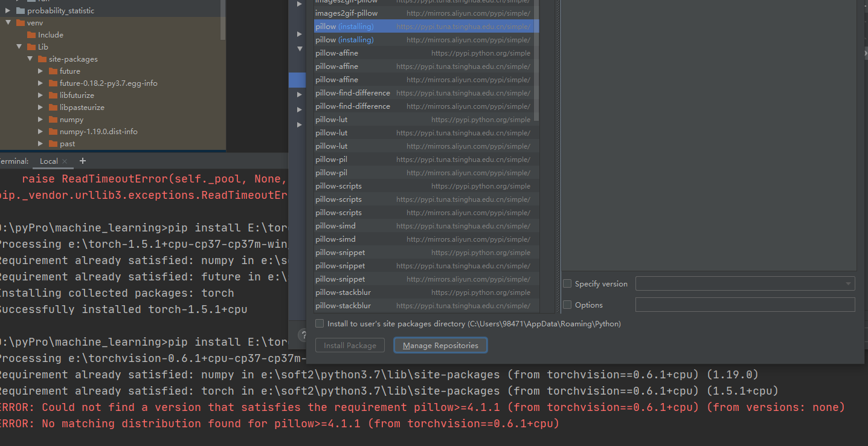The width and height of the screenshot is (868, 446).
Task: Collapse the venv folder arrow
Action: tap(8, 23)
